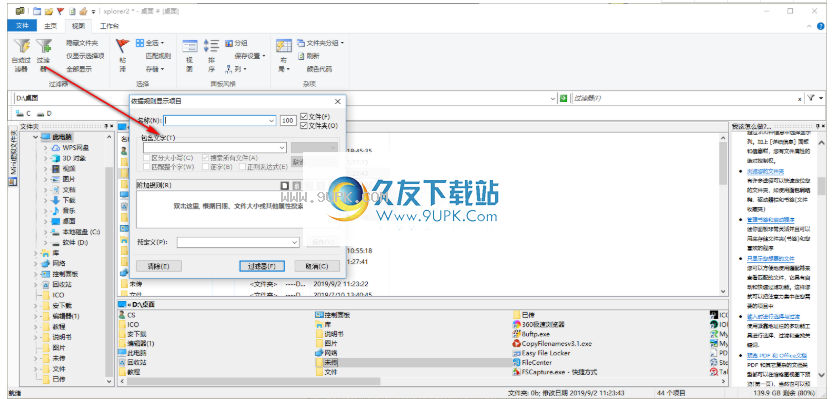Toggle the 正则表达式(E) checkbox
The height and width of the screenshot is (399, 833).
click(x=243, y=167)
